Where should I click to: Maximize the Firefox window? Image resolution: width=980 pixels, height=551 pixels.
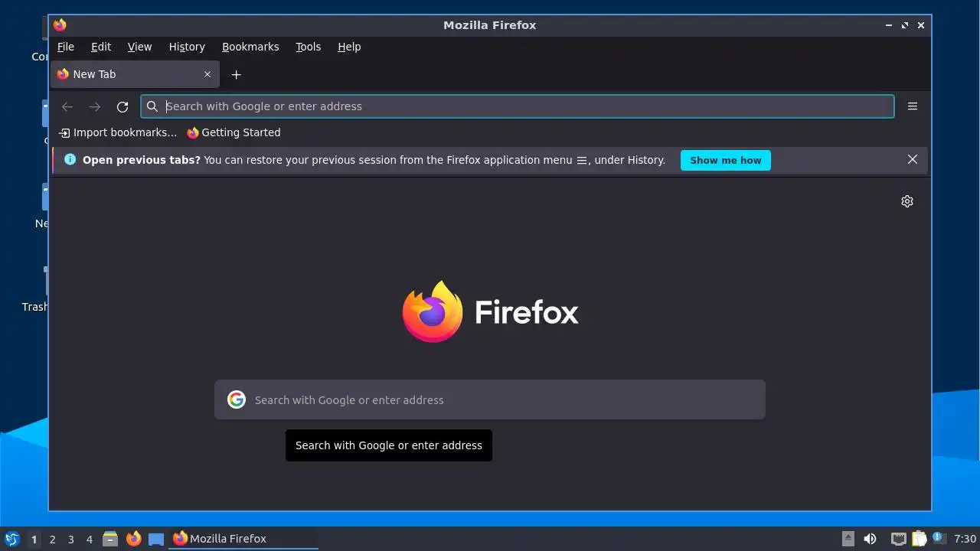[905, 25]
